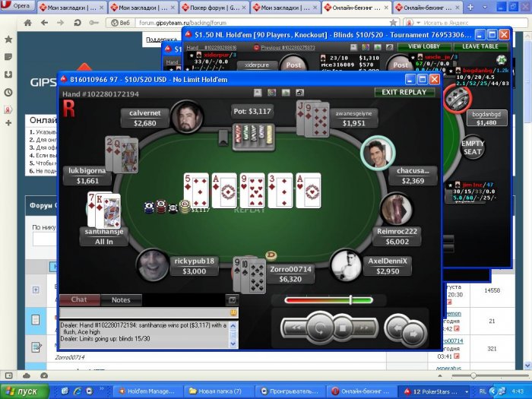
Task: Switch to the Notes tab
Action: pos(121,299)
